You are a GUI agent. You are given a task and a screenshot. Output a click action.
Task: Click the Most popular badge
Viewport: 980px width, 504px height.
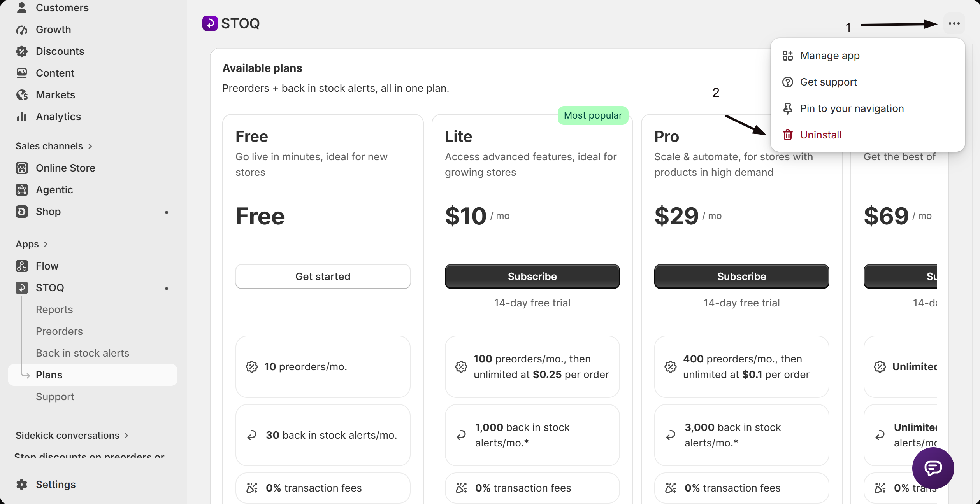593,115
